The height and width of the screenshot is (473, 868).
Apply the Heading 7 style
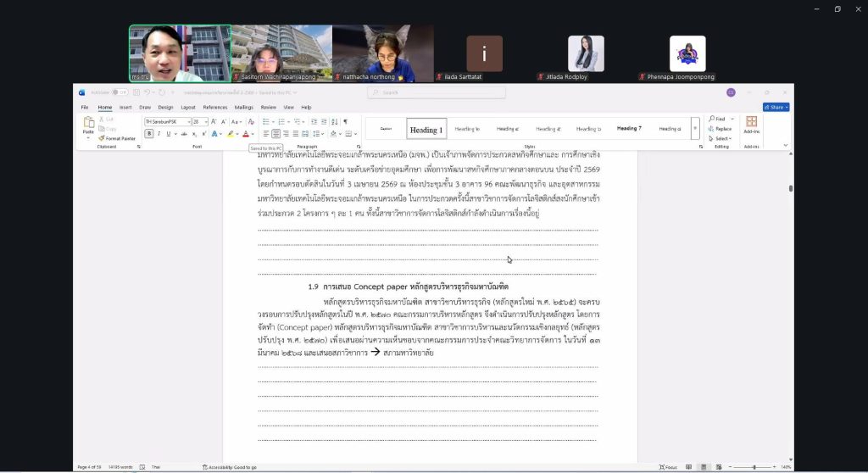pos(629,129)
